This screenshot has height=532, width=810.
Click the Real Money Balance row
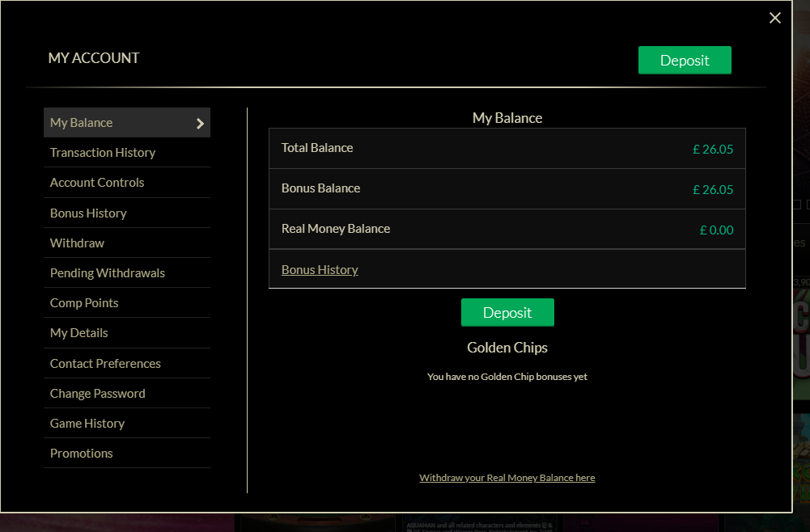point(507,230)
